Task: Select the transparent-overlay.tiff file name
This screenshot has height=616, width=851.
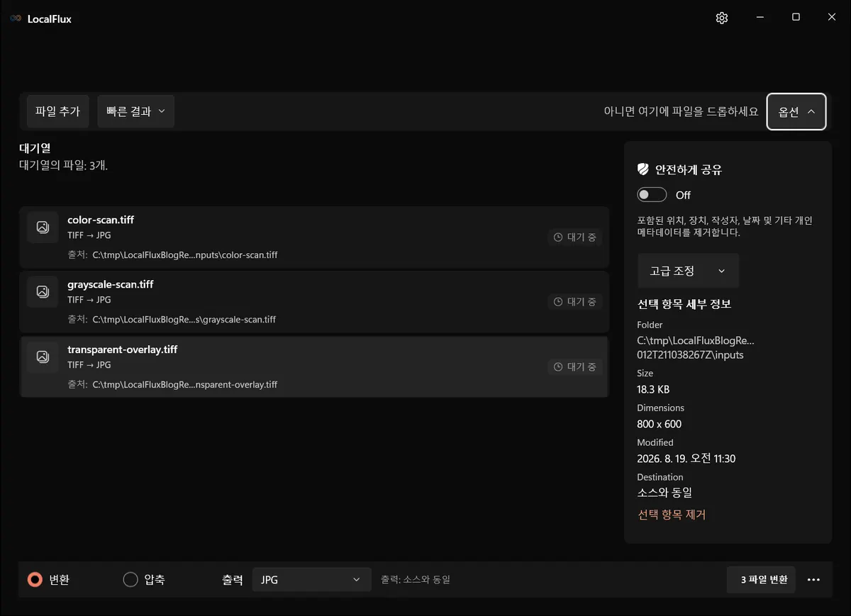Action: point(123,349)
